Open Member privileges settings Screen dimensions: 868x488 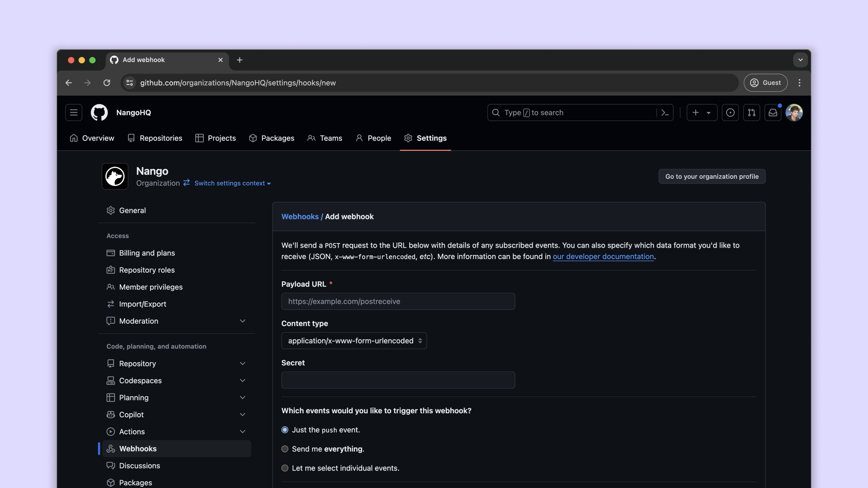(x=176, y=287)
